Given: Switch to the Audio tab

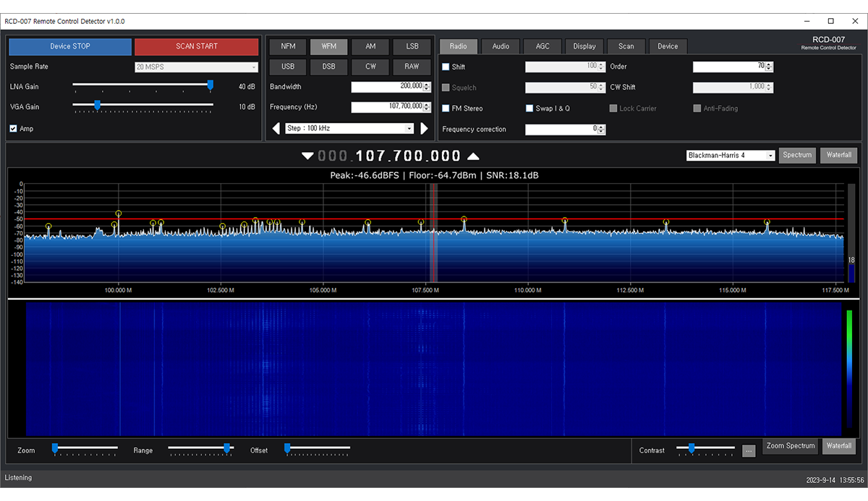Looking at the screenshot, I should (x=501, y=46).
